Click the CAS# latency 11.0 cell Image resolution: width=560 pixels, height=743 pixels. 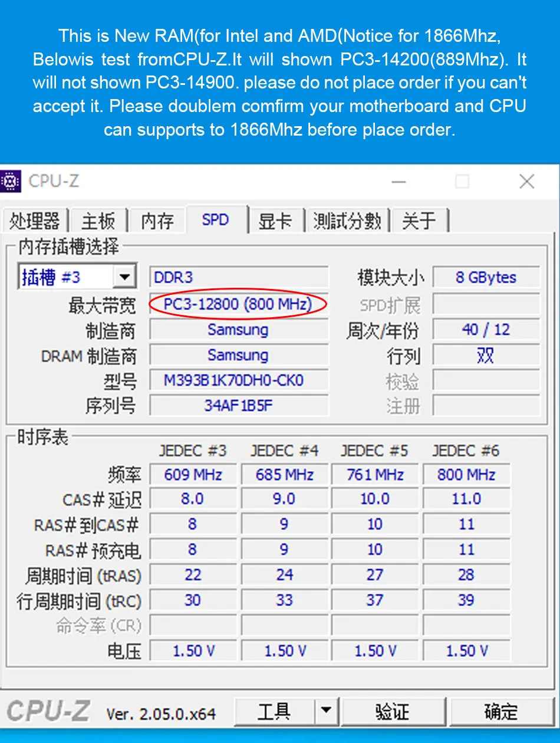coord(466,499)
